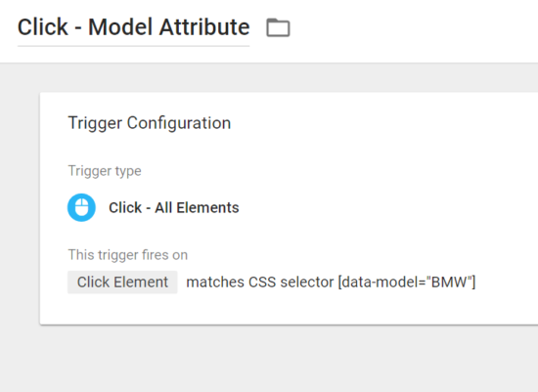The height and width of the screenshot is (392, 538).
Task: Click the matches CSS selector operator text
Action: pyautogui.click(x=260, y=283)
